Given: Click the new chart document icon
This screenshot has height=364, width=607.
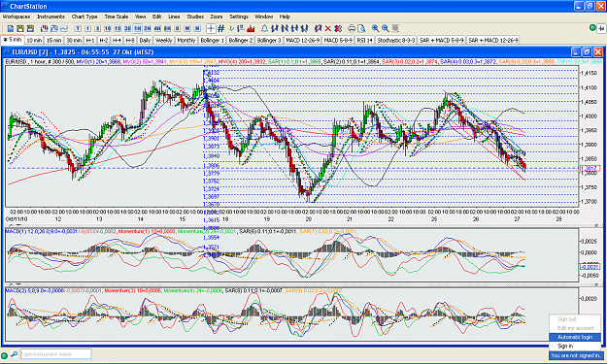Looking at the screenshot, I should tap(11, 28).
